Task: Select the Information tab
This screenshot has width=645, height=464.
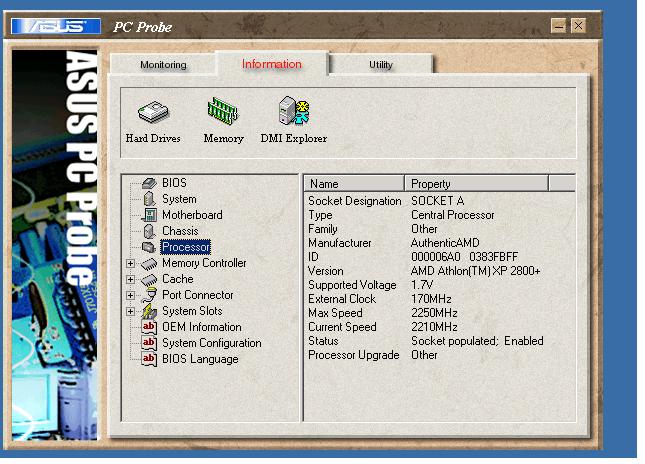Action: click(x=271, y=64)
